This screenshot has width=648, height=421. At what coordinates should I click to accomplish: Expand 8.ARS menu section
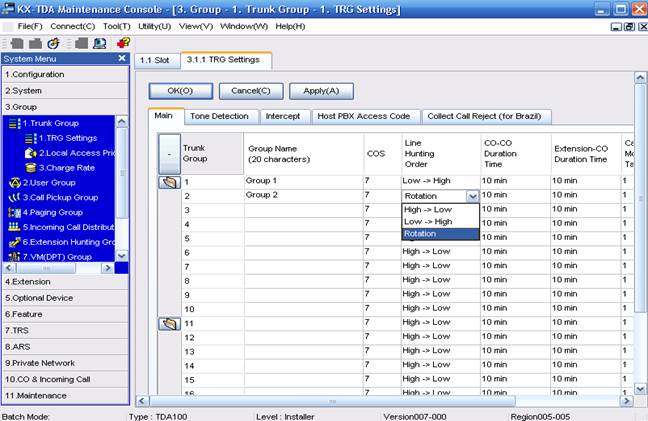[66, 347]
